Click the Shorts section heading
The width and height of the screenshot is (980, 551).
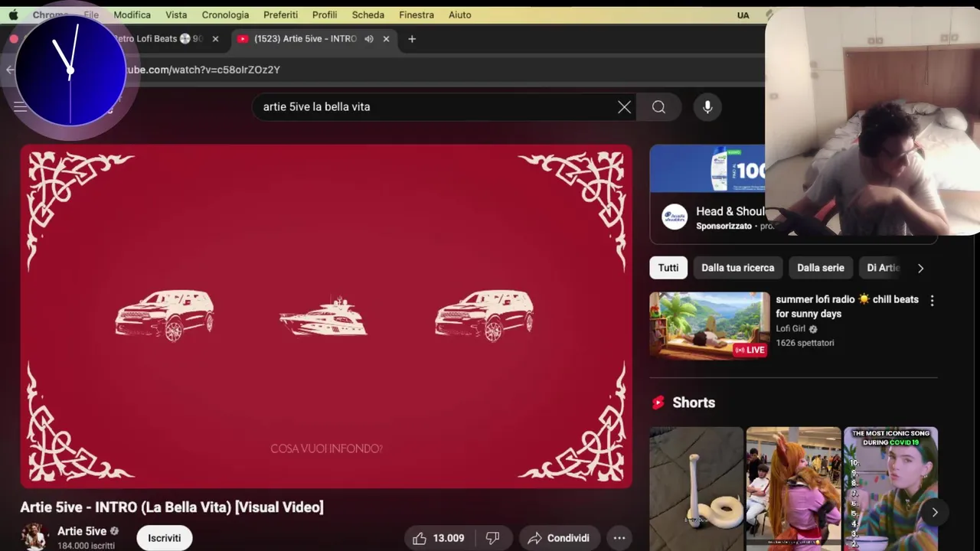click(x=694, y=403)
